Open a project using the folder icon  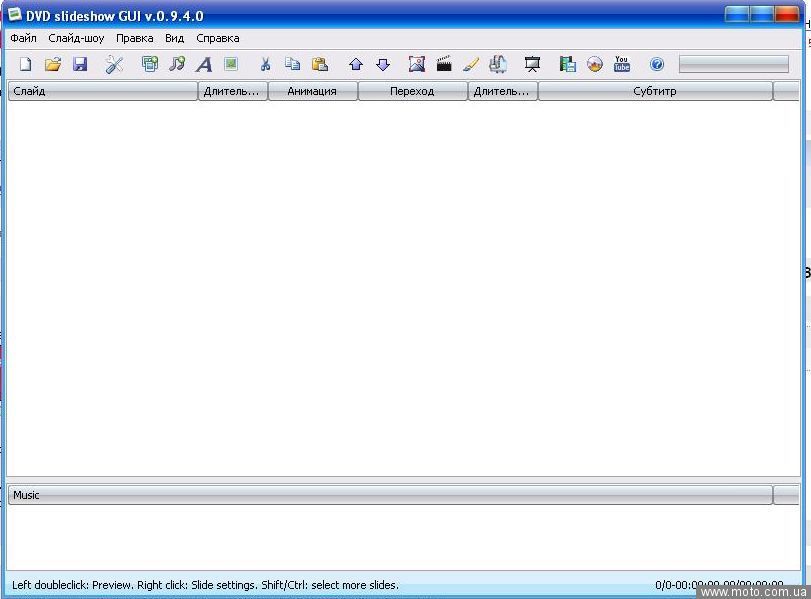pyautogui.click(x=53, y=64)
